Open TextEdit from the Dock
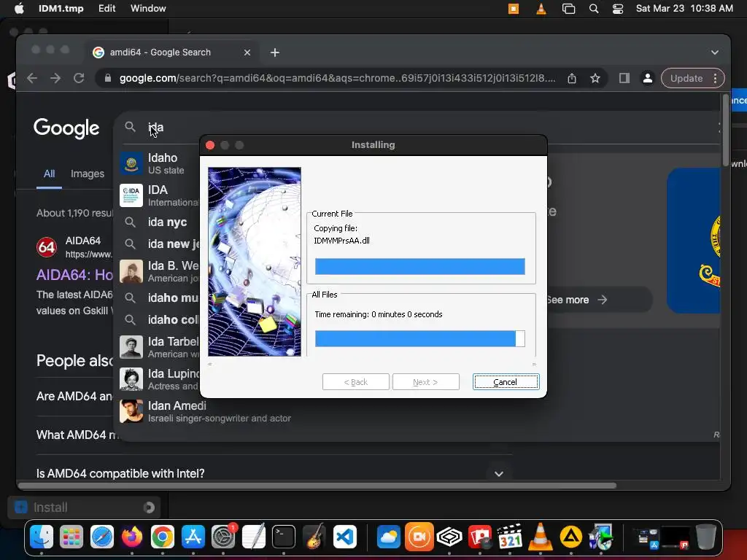Viewport: 747px width, 560px height. coord(253,537)
